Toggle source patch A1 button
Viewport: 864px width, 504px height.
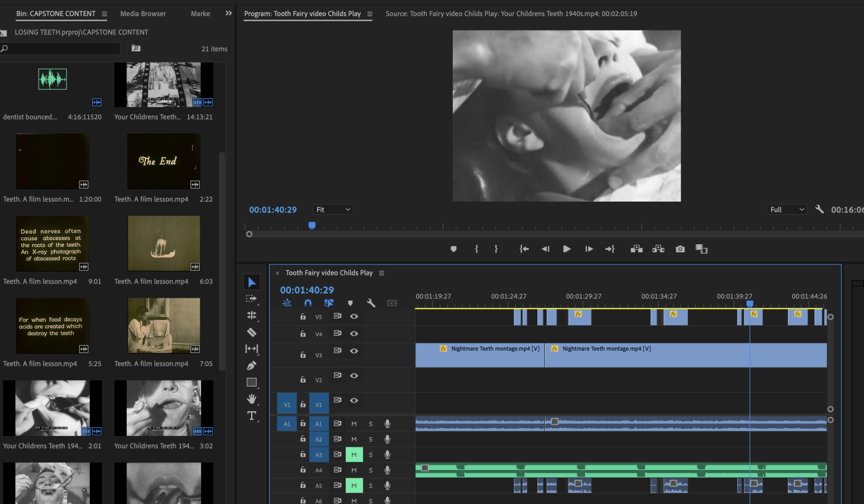287,424
